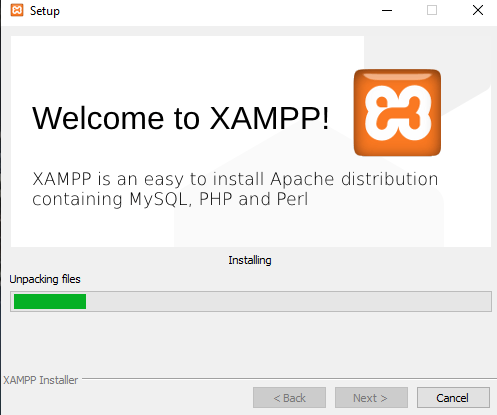Click the 'Installing' status text

(x=250, y=260)
